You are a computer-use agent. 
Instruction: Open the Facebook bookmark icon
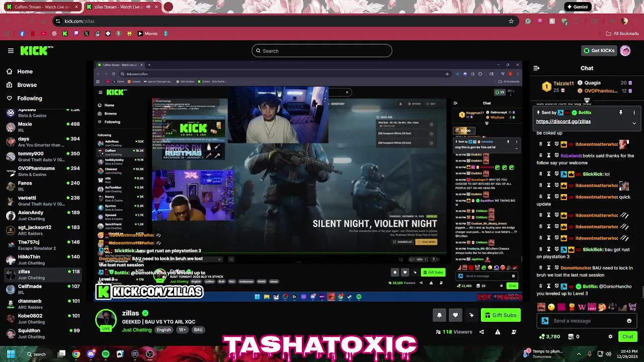point(22,34)
